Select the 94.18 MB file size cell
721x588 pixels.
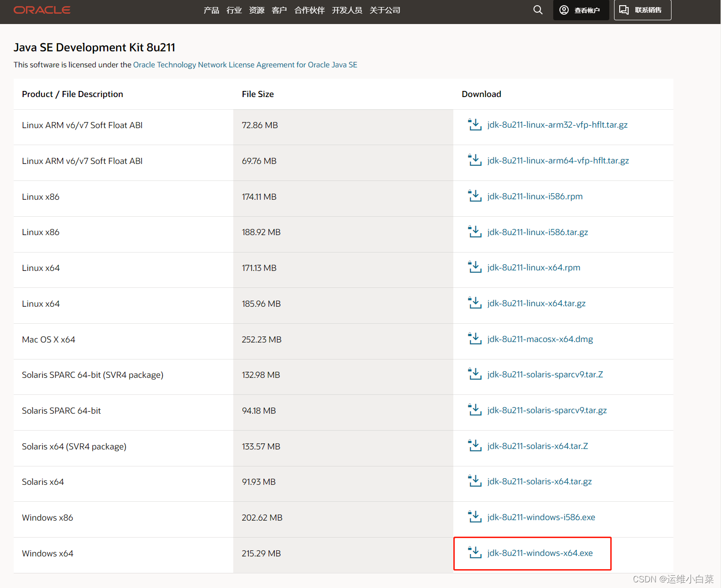[x=343, y=412]
